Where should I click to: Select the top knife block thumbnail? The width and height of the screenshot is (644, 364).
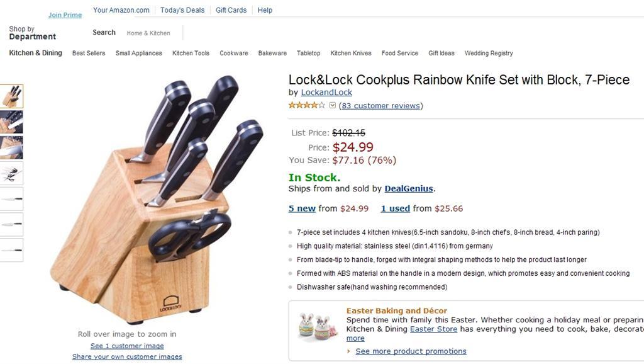click(x=12, y=97)
